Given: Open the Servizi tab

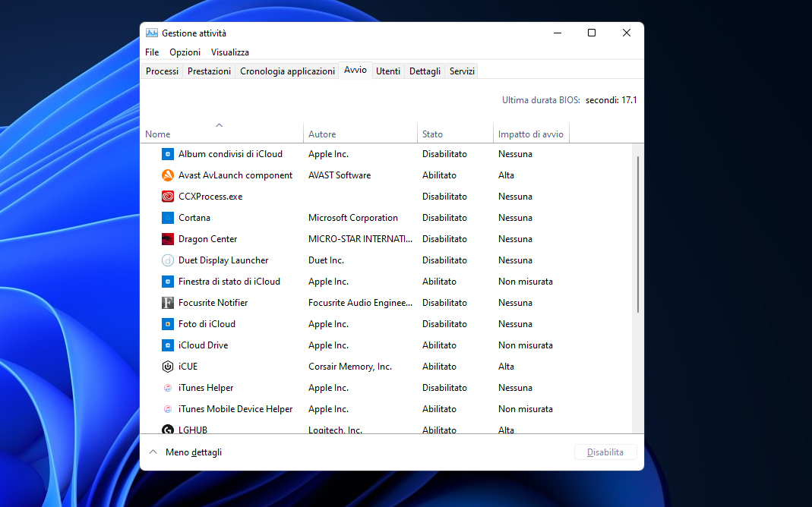Looking at the screenshot, I should click(x=462, y=71).
